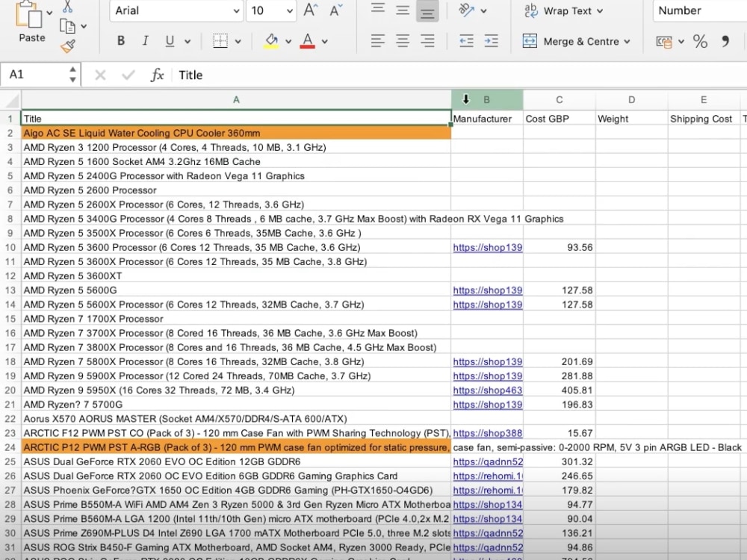Select column D header
The height and width of the screenshot is (560, 747).
click(x=632, y=99)
